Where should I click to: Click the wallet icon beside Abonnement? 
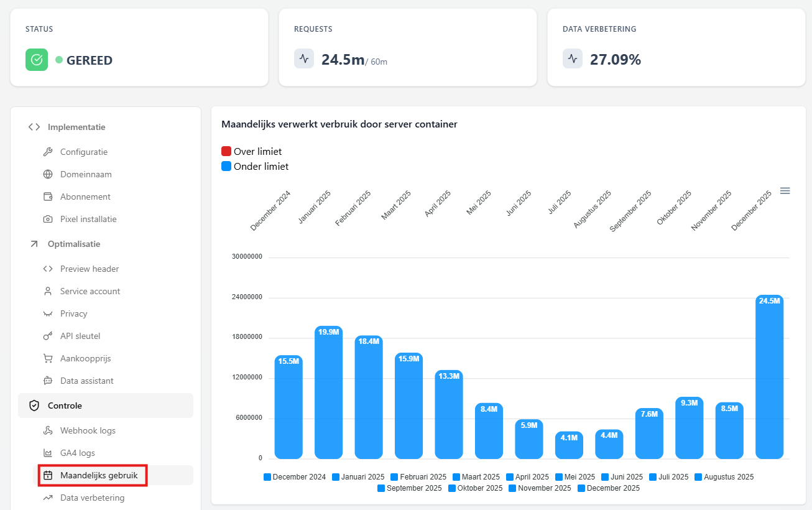pos(48,197)
